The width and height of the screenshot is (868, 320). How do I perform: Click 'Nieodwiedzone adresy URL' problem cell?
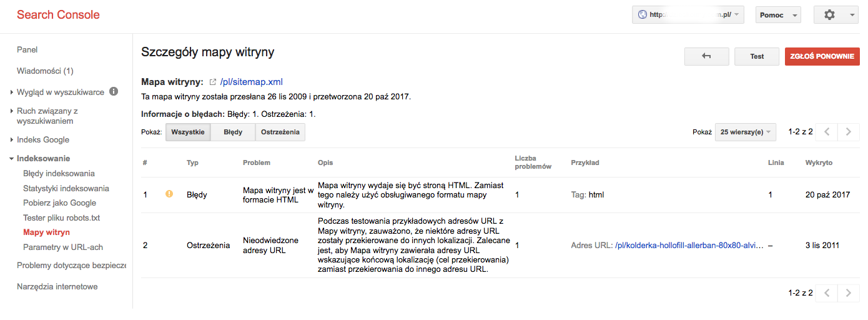tap(271, 245)
